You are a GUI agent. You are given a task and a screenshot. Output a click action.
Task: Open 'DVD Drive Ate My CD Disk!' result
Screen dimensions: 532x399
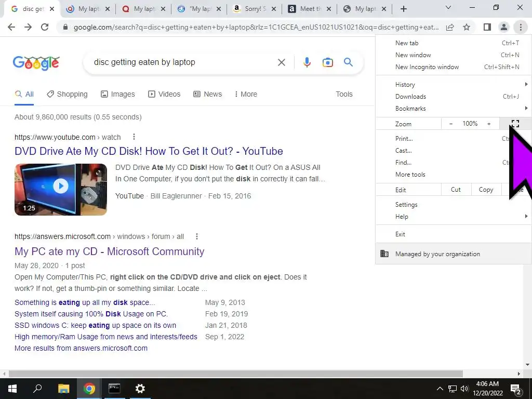[x=149, y=151]
